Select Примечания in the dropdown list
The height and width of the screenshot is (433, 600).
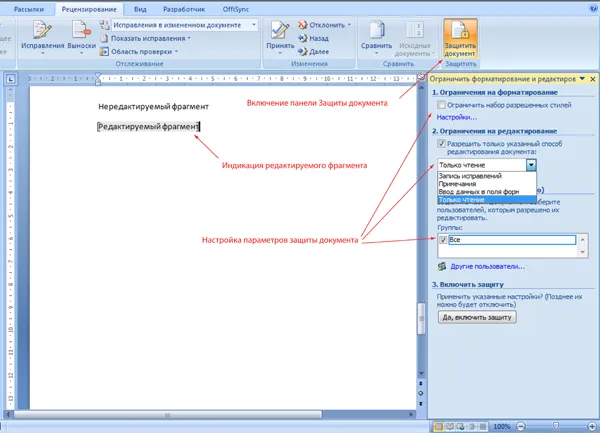coord(487,184)
